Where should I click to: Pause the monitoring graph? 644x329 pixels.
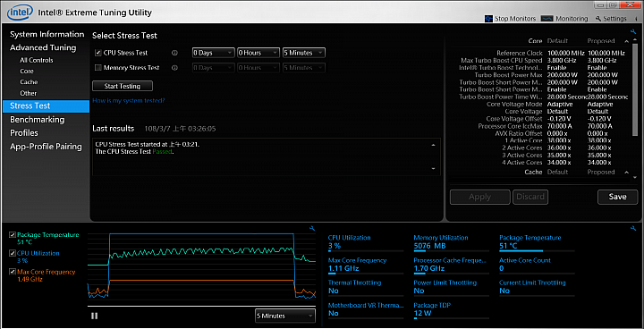(x=95, y=316)
